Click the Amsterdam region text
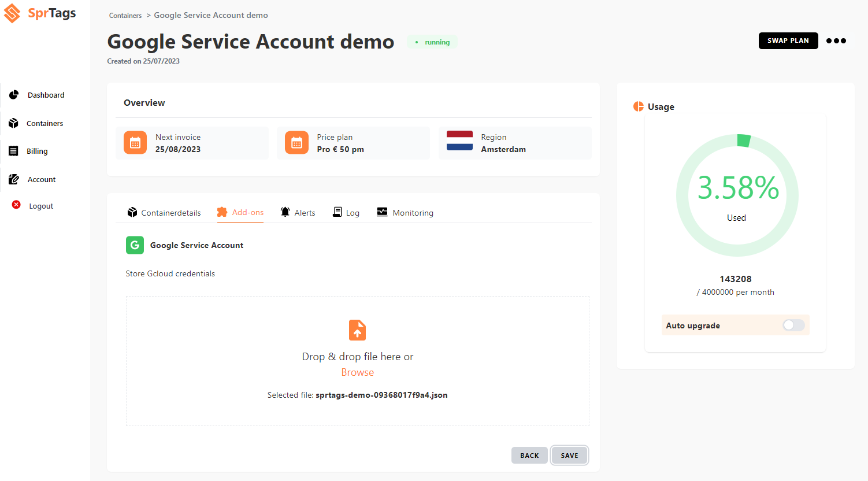Image resolution: width=868 pixels, height=481 pixels. pos(503,149)
